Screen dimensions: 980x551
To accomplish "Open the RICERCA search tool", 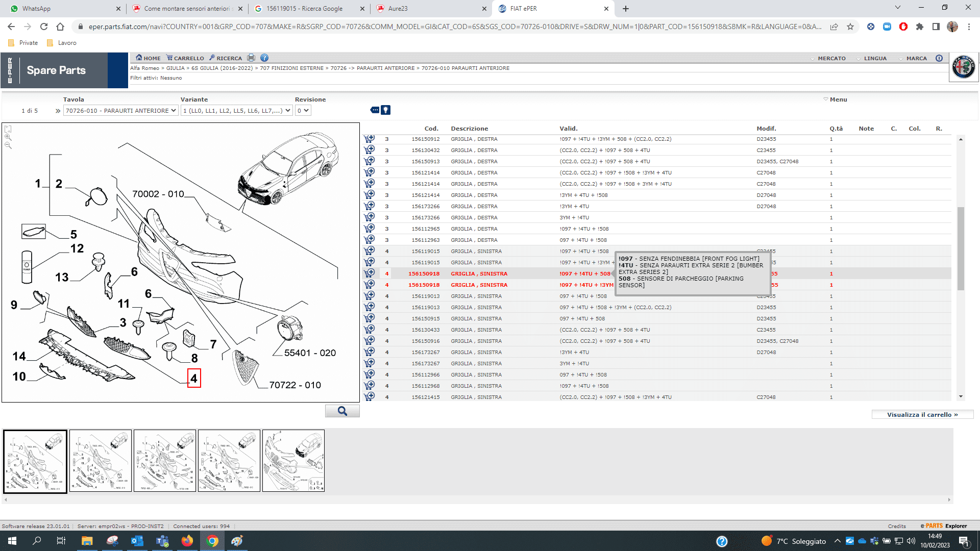I will pyautogui.click(x=226, y=58).
